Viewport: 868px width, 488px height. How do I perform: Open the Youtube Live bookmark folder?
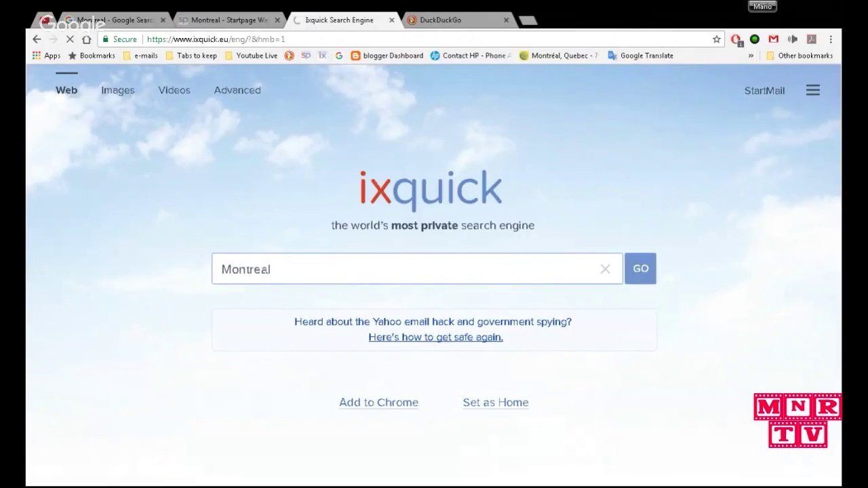tap(251, 56)
